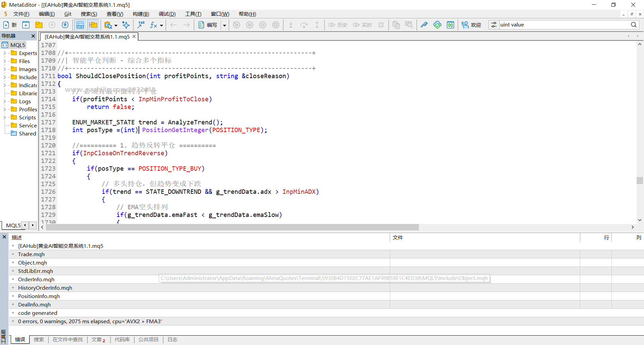Click the styler comb icon
The width and height of the screenshot is (644, 345).
tap(424, 25)
